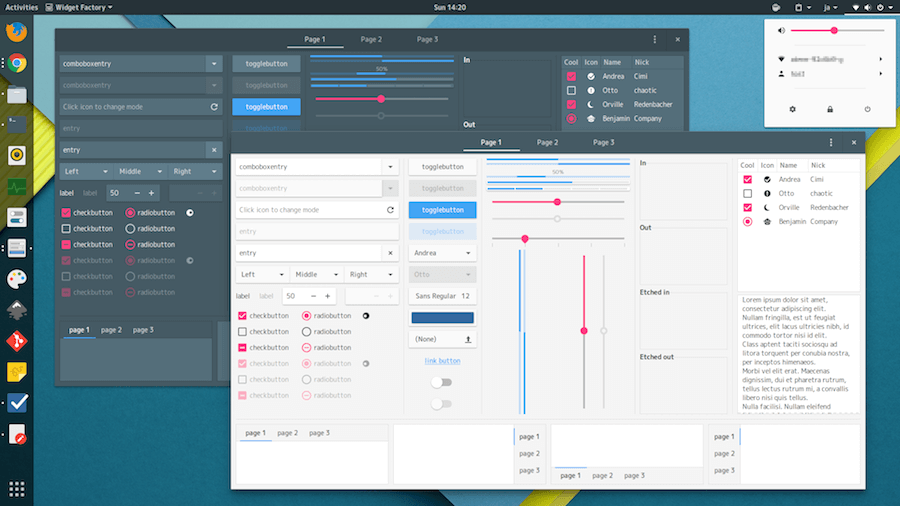Toggle the upper switch below link button
The height and width of the screenshot is (506, 900).
click(x=441, y=382)
